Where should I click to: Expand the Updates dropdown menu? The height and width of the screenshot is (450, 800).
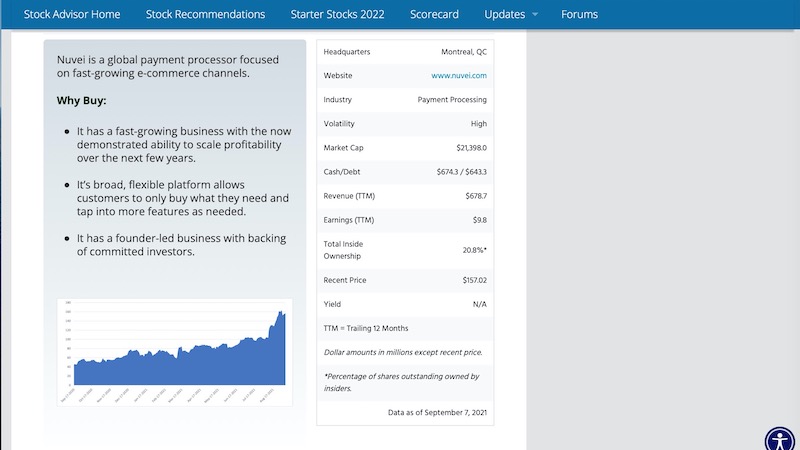pos(510,14)
